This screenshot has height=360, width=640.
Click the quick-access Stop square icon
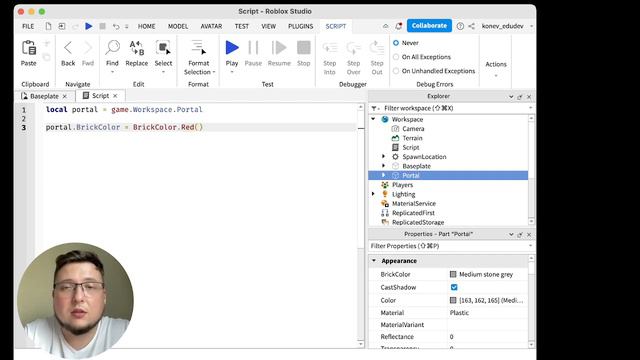point(102,26)
